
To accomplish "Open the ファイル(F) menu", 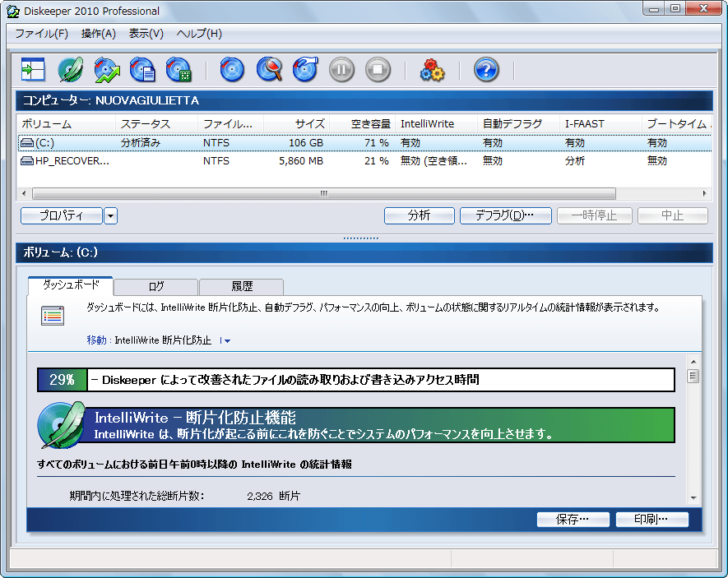I will click(x=41, y=34).
